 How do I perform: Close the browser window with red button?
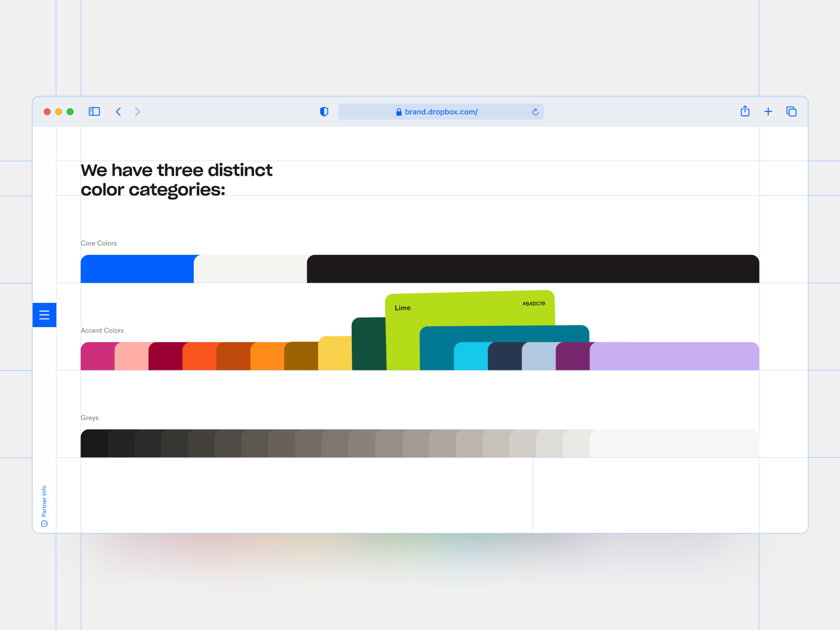(47, 112)
